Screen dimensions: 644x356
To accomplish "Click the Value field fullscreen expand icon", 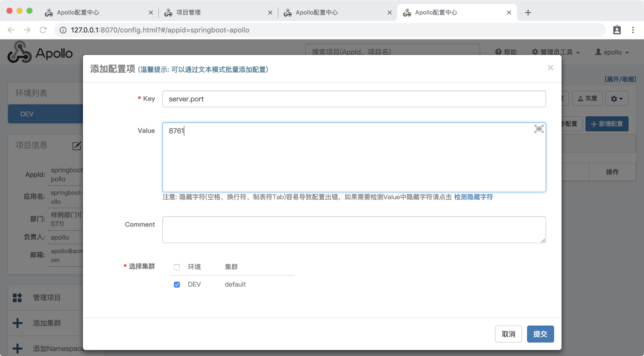I will point(539,129).
